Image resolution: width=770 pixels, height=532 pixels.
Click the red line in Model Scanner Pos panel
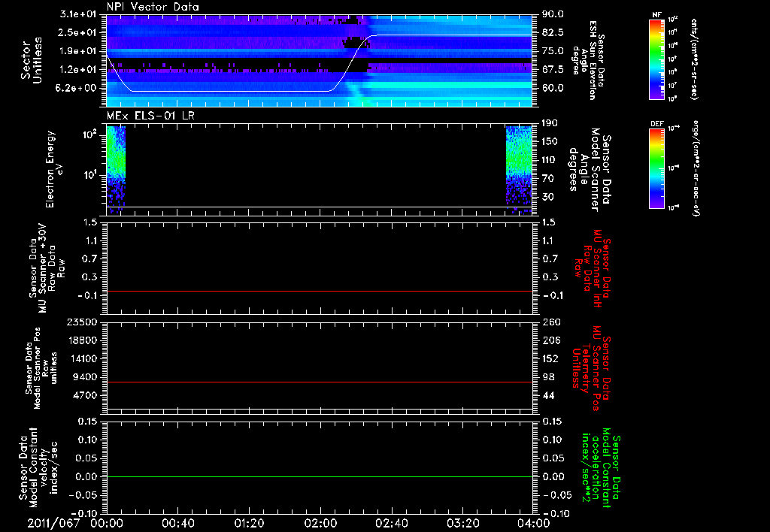tap(320, 382)
